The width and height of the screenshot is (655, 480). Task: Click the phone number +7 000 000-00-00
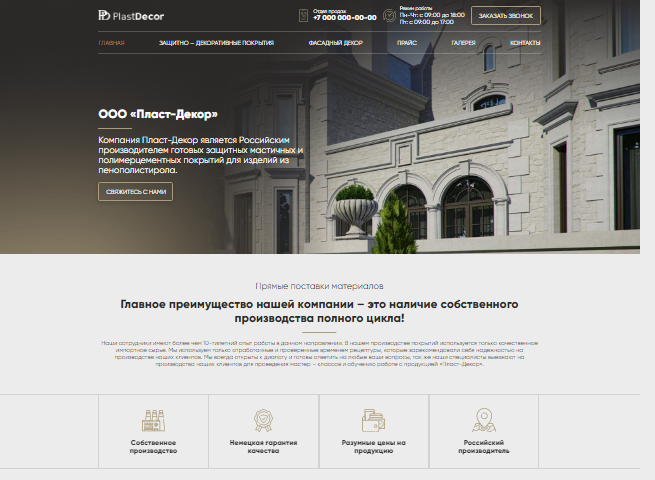(345, 18)
